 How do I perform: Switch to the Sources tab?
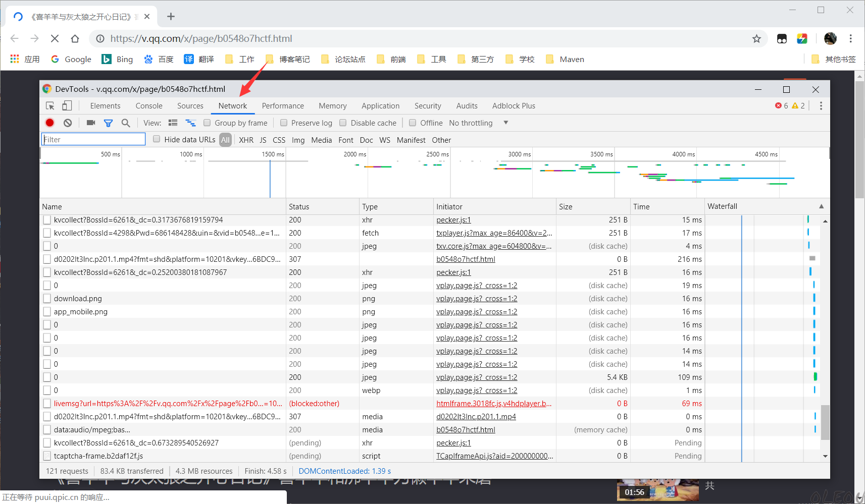pyautogui.click(x=190, y=106)
